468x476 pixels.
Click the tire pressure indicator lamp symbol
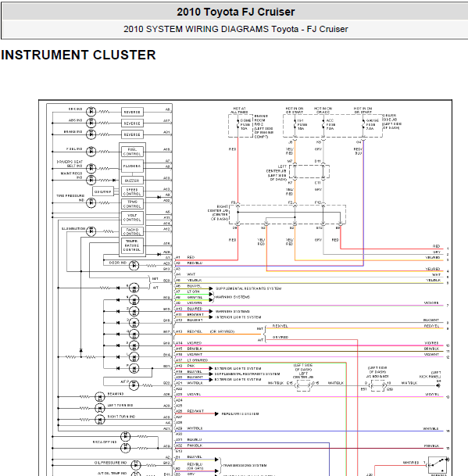91,202
